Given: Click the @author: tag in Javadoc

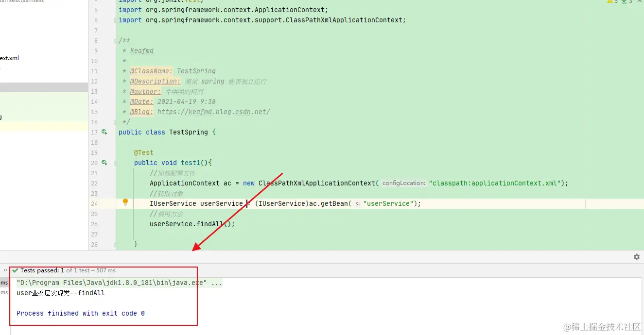Looking at the screenshot, I should 145,91.
